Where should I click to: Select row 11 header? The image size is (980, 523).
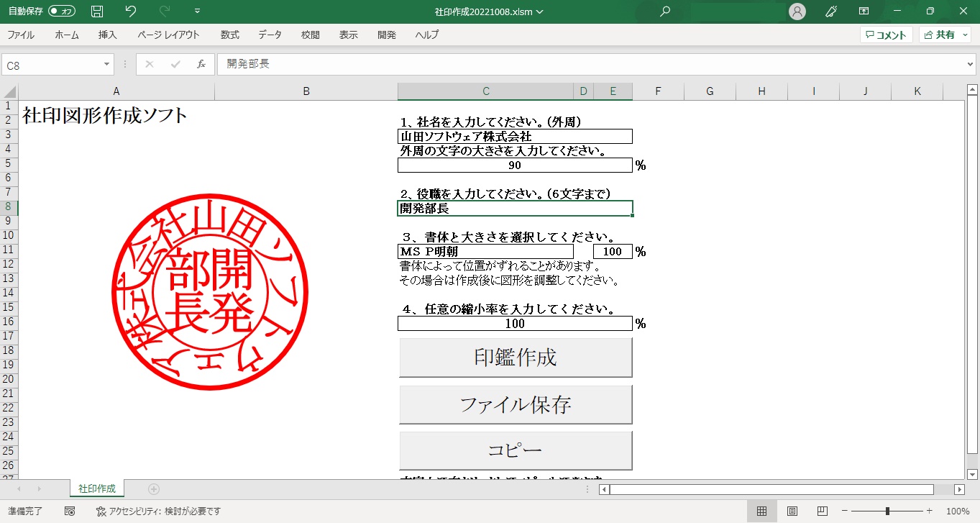9,250
